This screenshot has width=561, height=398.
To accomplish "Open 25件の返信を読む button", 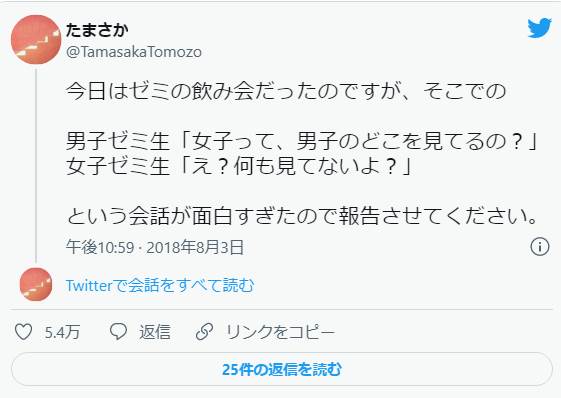I will 282,369.
